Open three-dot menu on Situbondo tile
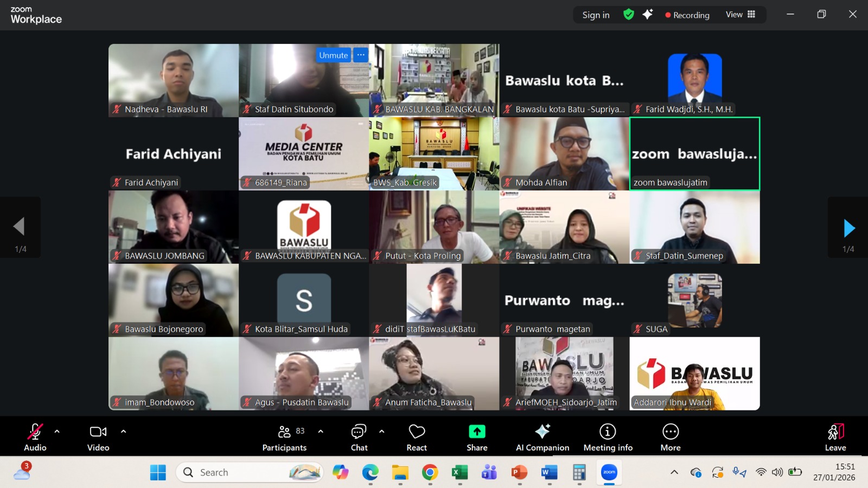This screenshot has width=868, height=488. (x=361, y=55)
